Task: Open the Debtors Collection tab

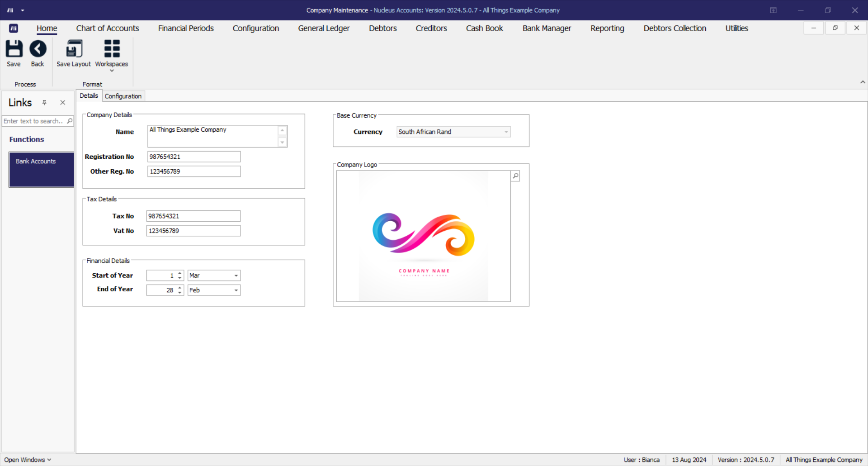Action: point(675,28)
